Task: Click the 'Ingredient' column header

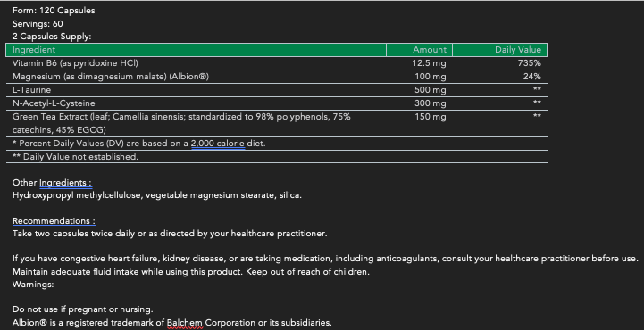Action: click(x=196, y=50)
